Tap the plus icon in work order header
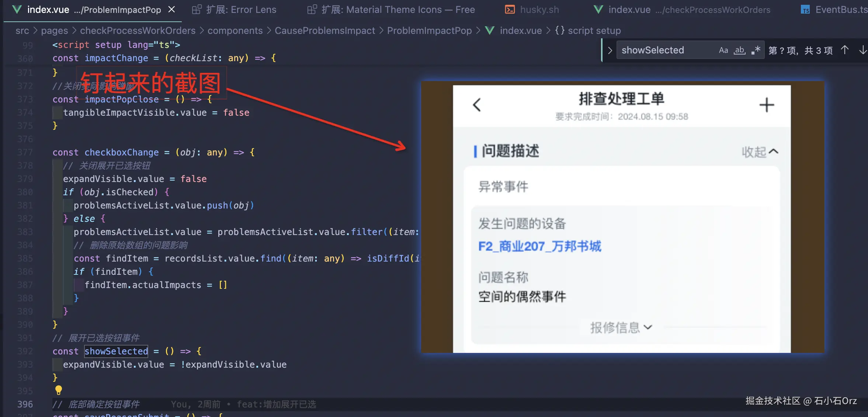Screen dimensions: 868x417 766,105
